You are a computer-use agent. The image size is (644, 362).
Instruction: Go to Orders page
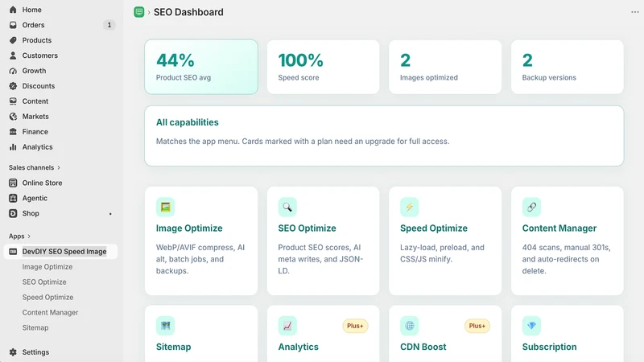pyautogui.click(x=33, y=25)
